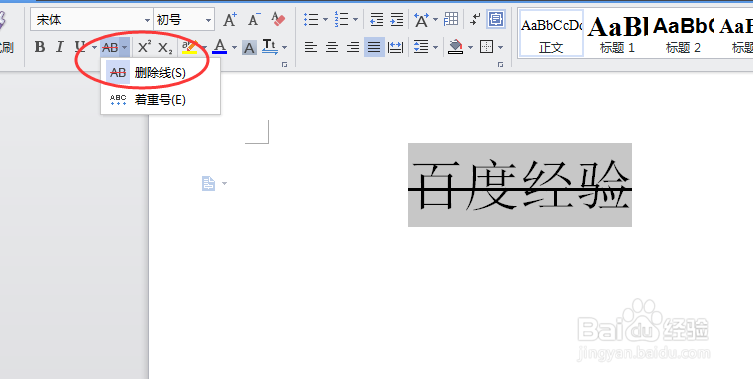Apply bulleted list

click(311, 20)
